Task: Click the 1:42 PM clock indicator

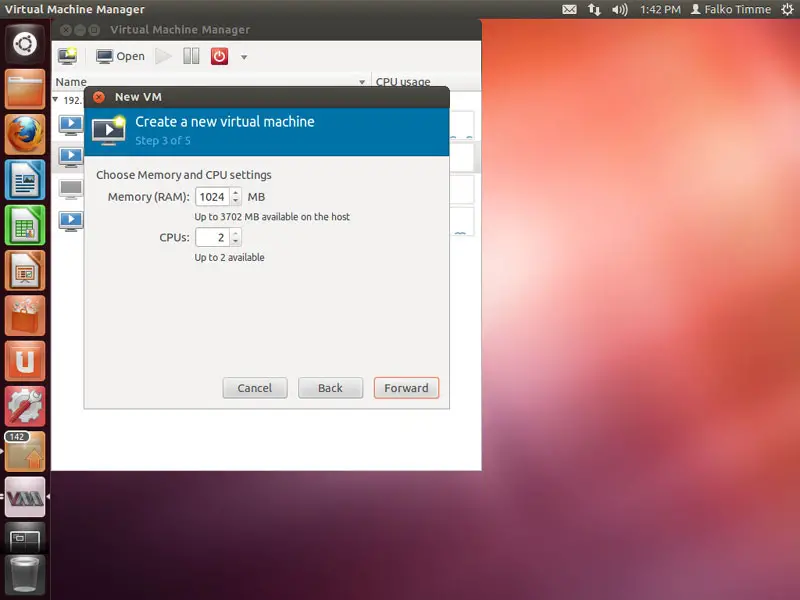Action: pos(660,9)
